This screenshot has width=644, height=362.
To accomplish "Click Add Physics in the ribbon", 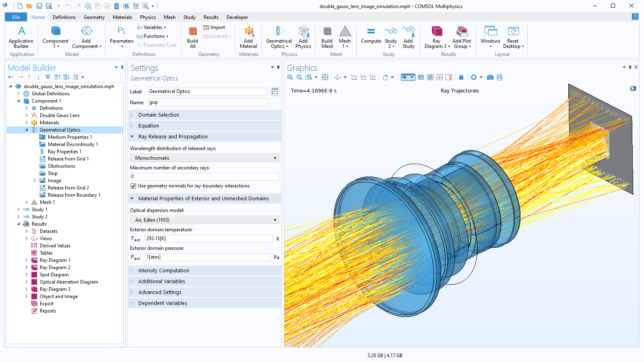I will coord(303,37).
